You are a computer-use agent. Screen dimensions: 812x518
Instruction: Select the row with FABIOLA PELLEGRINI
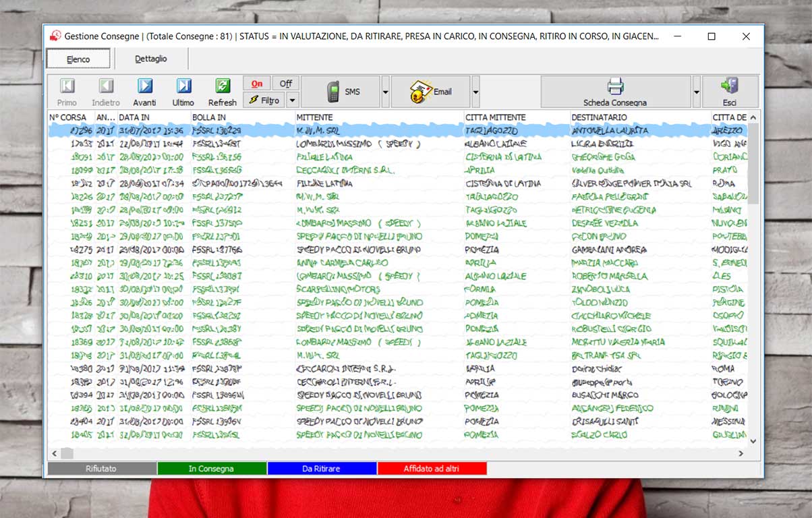click(x=398, y=196)
